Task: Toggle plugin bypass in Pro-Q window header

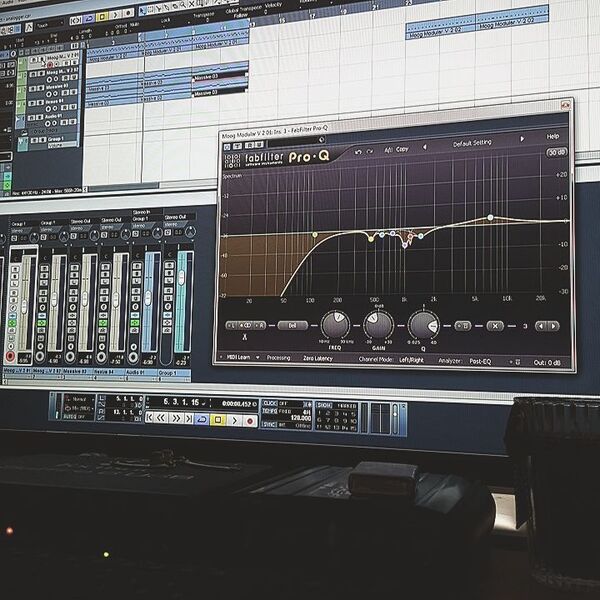Action: tap(227, 147)
